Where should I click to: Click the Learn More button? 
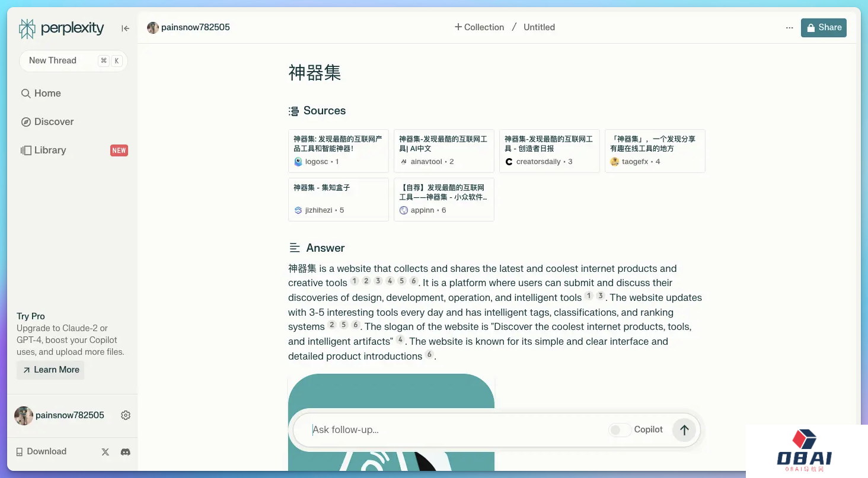tap(50, 370)
